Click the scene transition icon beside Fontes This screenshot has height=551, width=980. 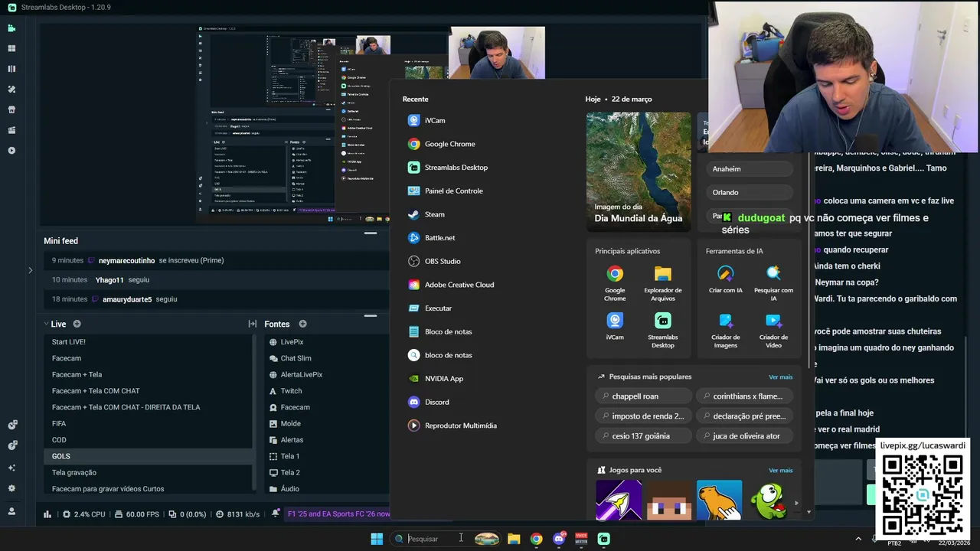pyautogui.click(x=253, y=324)
